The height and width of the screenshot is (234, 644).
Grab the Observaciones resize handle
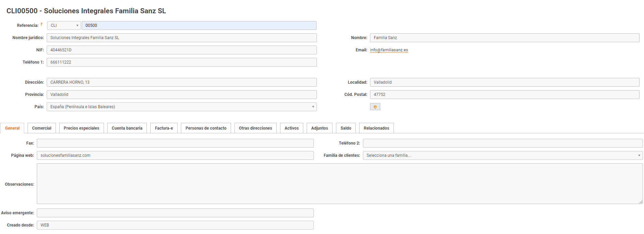641,202
